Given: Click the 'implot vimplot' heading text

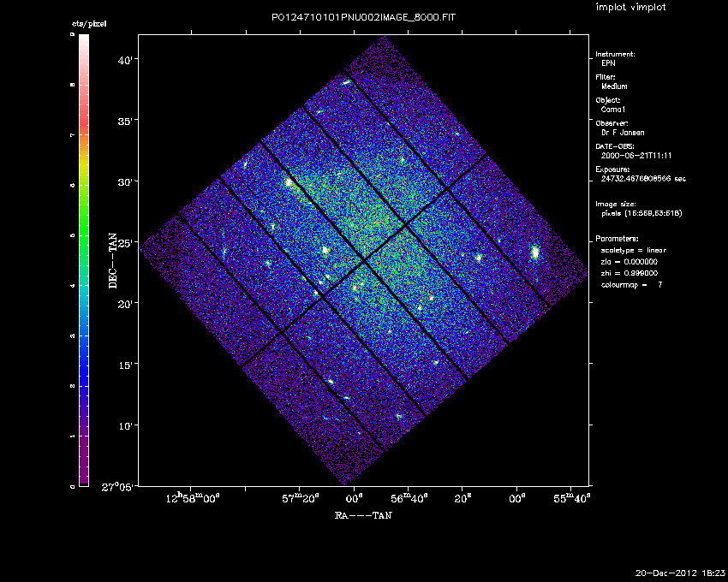Looking at the screenshot, I should 630,8.
